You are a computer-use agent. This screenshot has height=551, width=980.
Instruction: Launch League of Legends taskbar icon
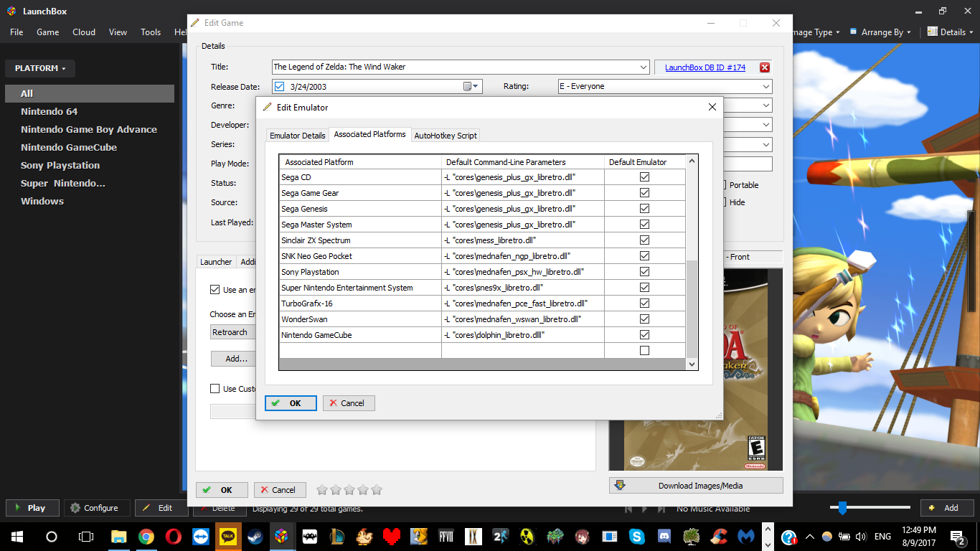[337, 536]
